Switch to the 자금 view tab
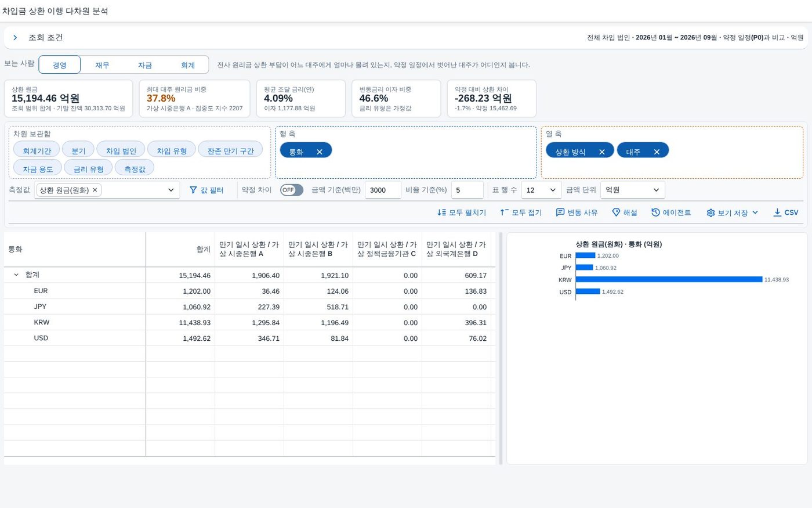This screenshot has width=812, height=508. [x=145, y=65]
